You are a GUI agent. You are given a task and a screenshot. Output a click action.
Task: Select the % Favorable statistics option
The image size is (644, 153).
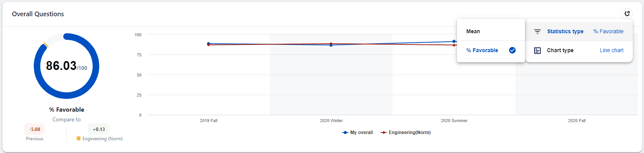pyautogui.click(x=491, y=50)
